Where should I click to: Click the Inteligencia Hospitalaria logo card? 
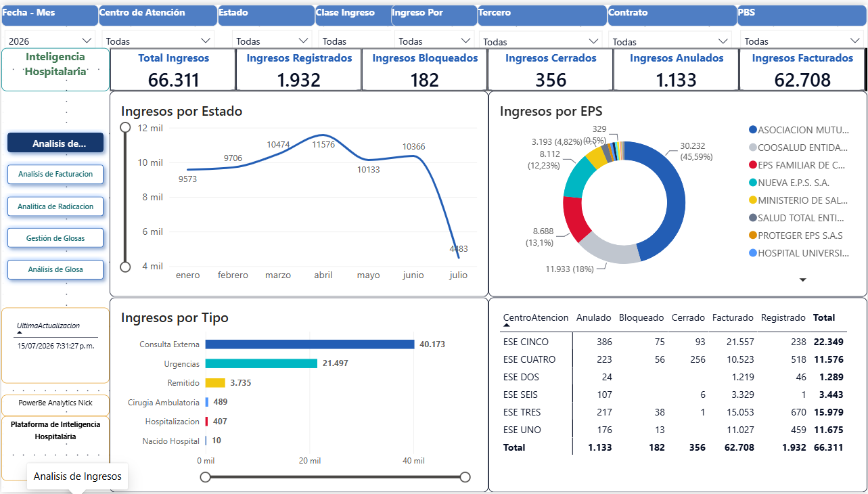click(x=55, y=70)
